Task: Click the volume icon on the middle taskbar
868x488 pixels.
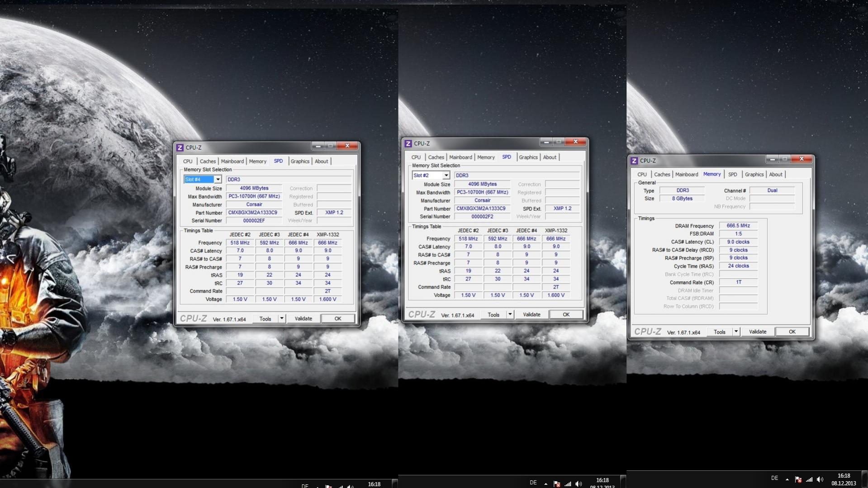Action: [x=579, y=484]
